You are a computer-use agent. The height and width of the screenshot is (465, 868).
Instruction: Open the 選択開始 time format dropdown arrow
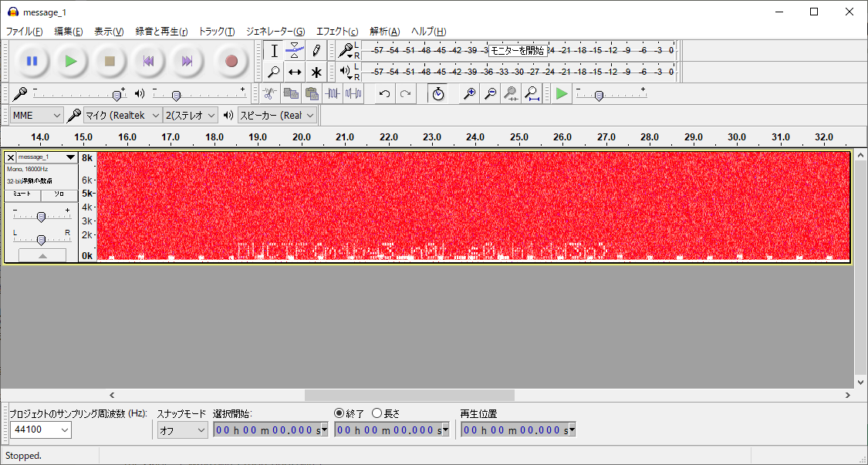click(325, 430)
